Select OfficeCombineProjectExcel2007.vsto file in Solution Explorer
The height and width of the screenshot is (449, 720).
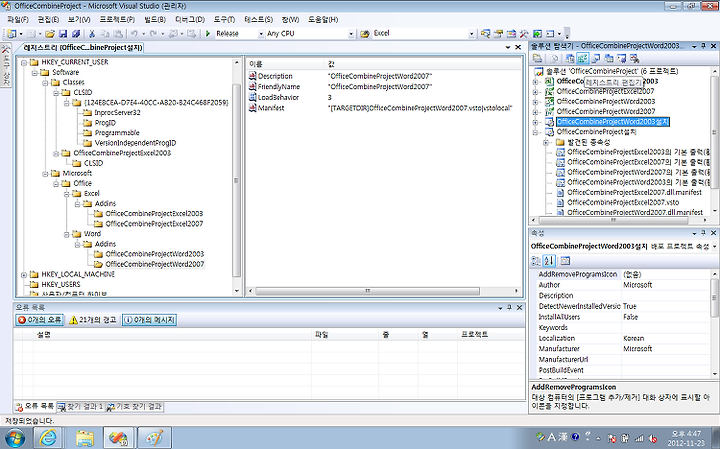623,202
